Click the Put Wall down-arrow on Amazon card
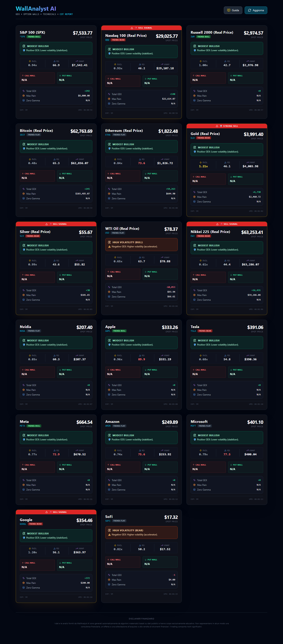Viewport: 283px width, 644px height. tap(146, 465)
